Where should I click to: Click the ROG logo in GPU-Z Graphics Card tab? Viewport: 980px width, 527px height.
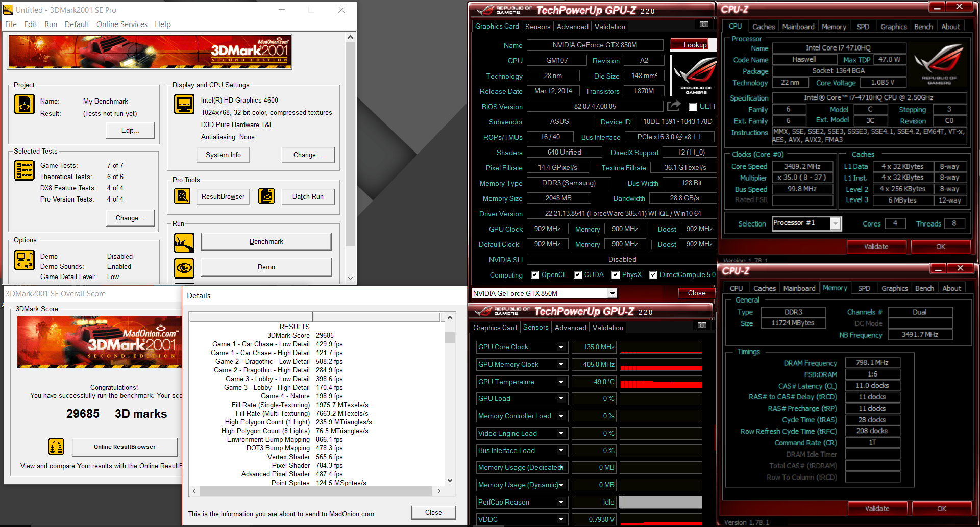coord(693,76)
